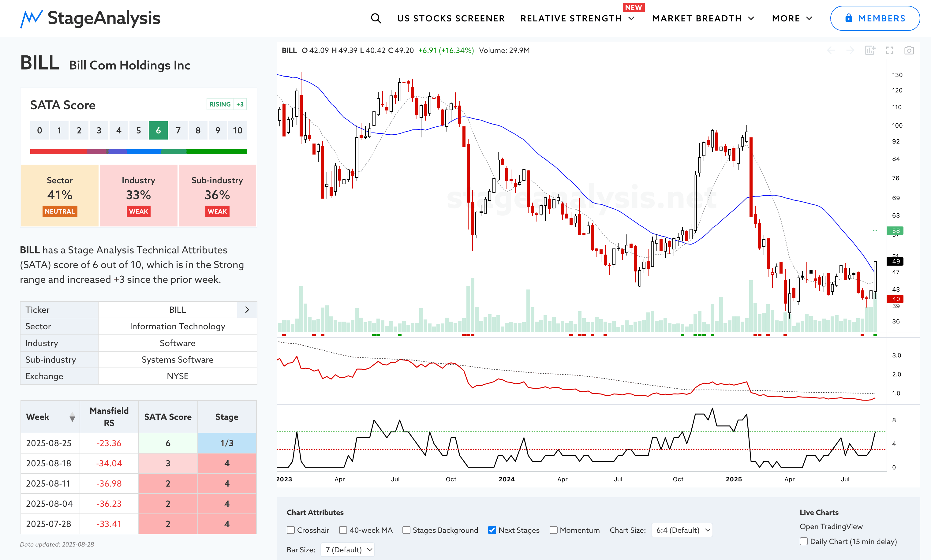The height and width of the screenshot is (560, 931).
Task: Enable Daily Chart 15 min delay checkbox
Action: 804,542
